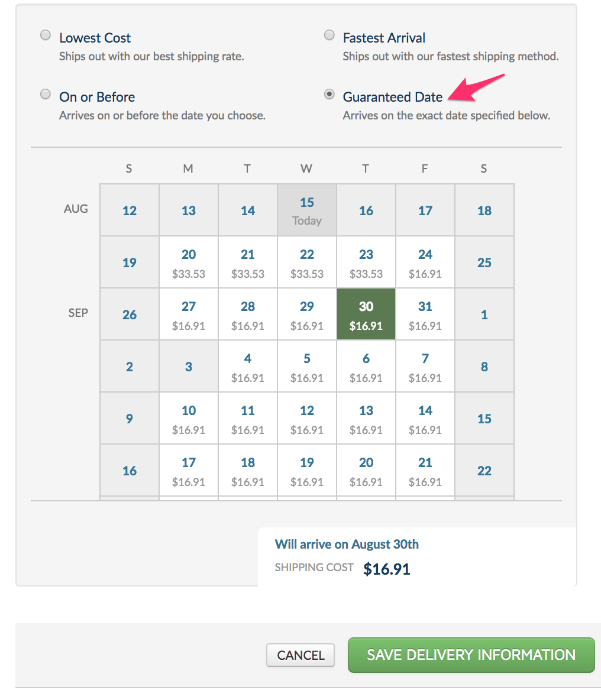
Task: Click the Cancel button
Action: coord(300,655)
